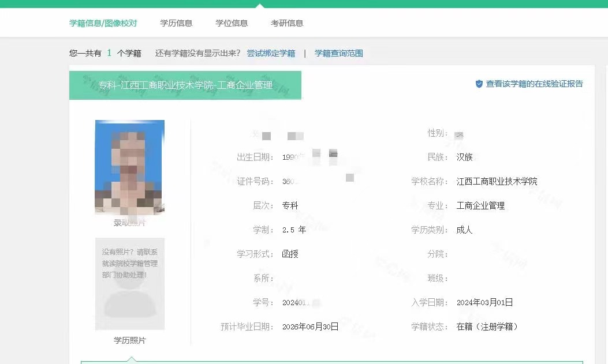Viewport: 608px width, 364px height.
Task: Click the 录取照片 student photo
Action: (130, 167)
